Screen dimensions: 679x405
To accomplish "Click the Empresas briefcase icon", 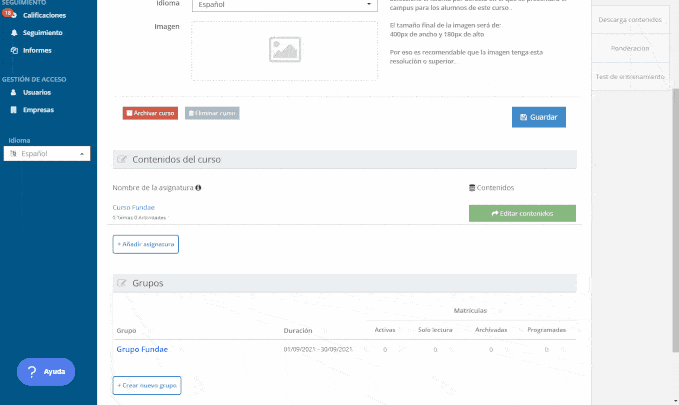I will [x=14, y=110].
